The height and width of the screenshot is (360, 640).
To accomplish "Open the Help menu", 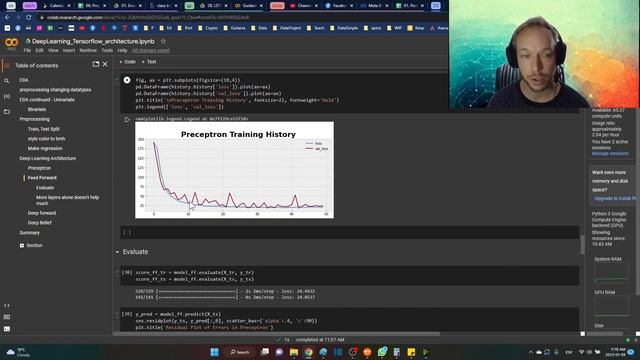I will [122, 51].
